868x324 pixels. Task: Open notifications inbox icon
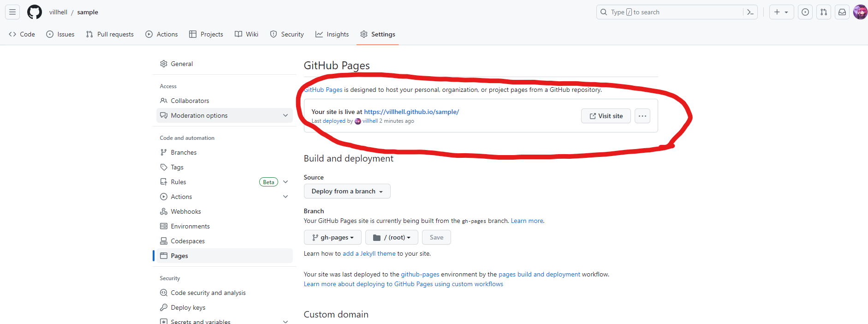click(842, 12)
